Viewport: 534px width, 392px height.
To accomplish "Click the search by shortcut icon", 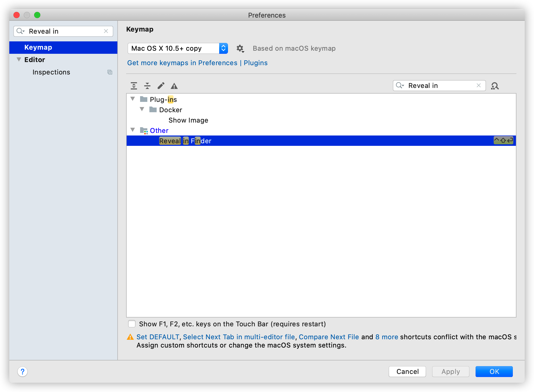I will [495, 85].
